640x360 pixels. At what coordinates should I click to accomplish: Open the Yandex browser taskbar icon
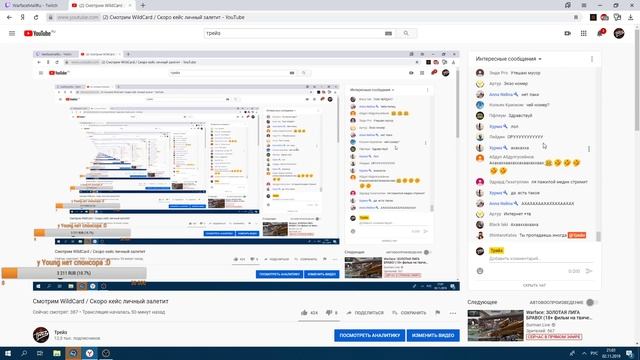tap(89, 353)
